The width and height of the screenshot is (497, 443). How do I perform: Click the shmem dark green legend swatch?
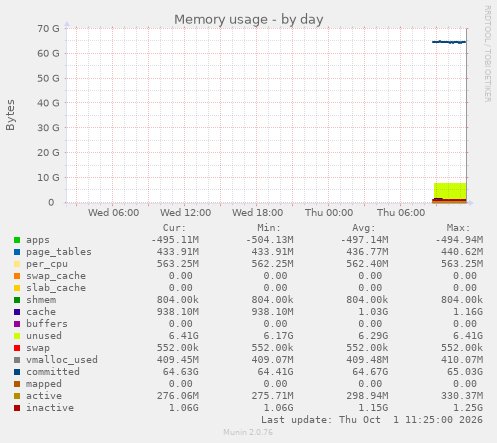coord(17,300)
